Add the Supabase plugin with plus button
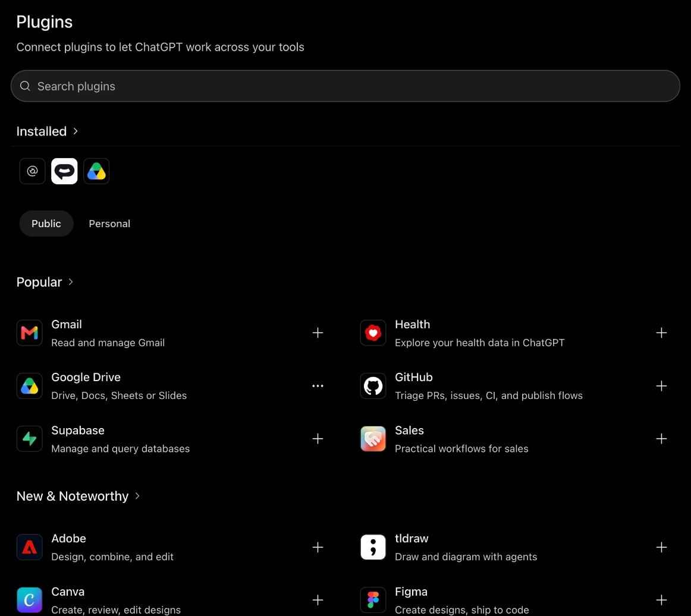Image resolution: width=691 pixels, height=616 pixels. pos(318,439)
